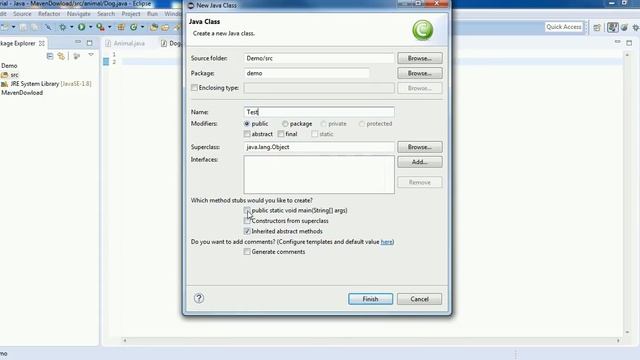The height and width of the screenshot is (360, 640).
Task: Click the Superclass input field
Action: 319,147
